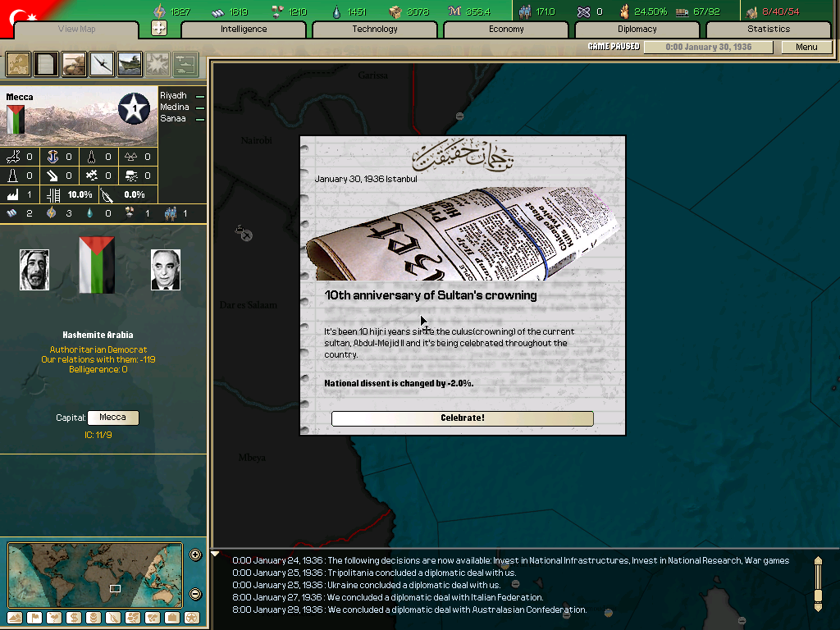Open the Technology tab
The image size is (840, 630).
pyautogui.click(x=375, y=30)
